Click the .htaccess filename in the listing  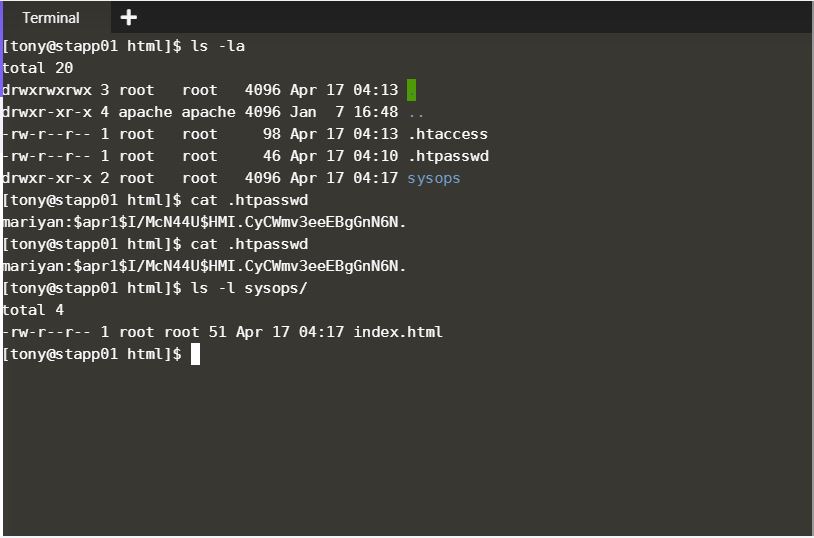[448, 134]
